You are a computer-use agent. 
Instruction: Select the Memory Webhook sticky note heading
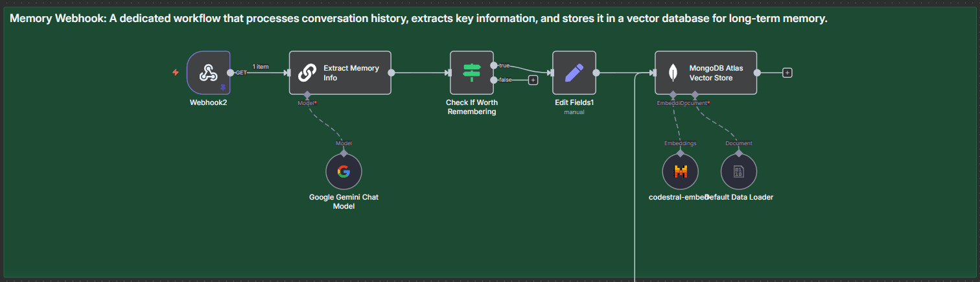418,19
